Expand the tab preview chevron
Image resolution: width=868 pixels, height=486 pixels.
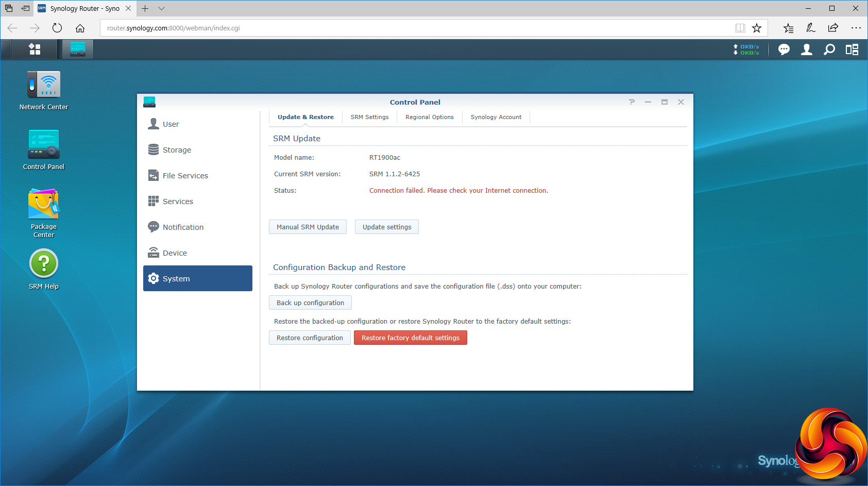162,8
